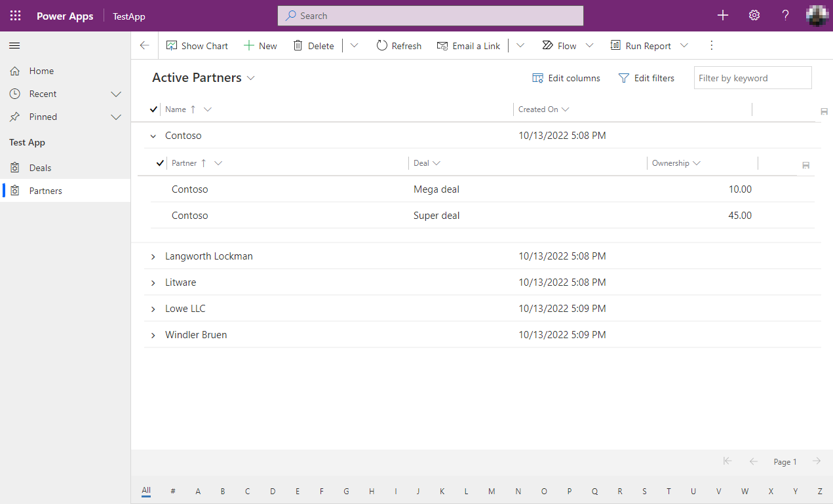Open the Help question mark icon
The image size is (833, 504).
785,16
